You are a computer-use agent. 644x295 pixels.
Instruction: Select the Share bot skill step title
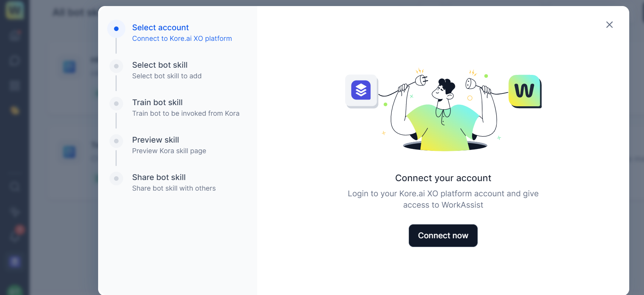coord(159,177)
